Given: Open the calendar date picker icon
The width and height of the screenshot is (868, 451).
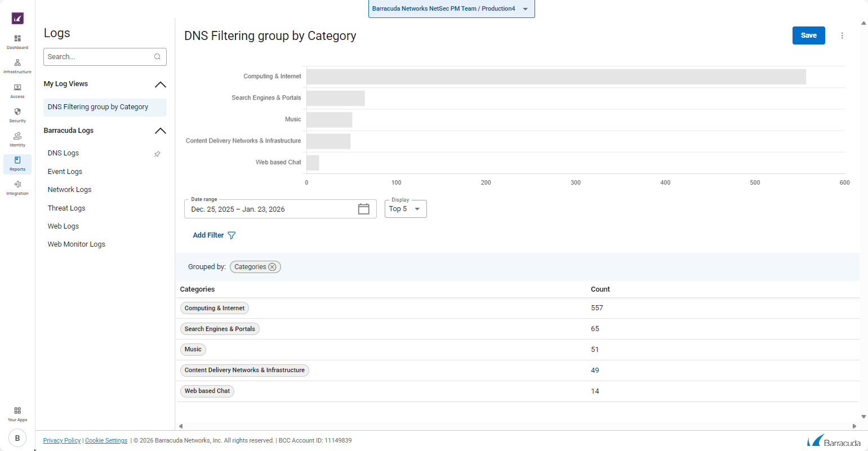Looking at the screenshot, I should pyautogui.click(x=364, y=209).
